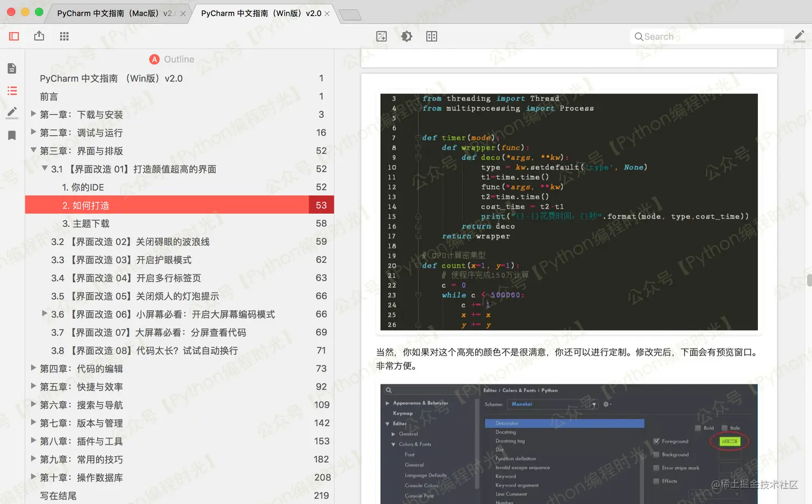Expand 第八章：插件与工具 chapter arrow
This screenshot has height=504, width=812.
click(x=33, y=441)
